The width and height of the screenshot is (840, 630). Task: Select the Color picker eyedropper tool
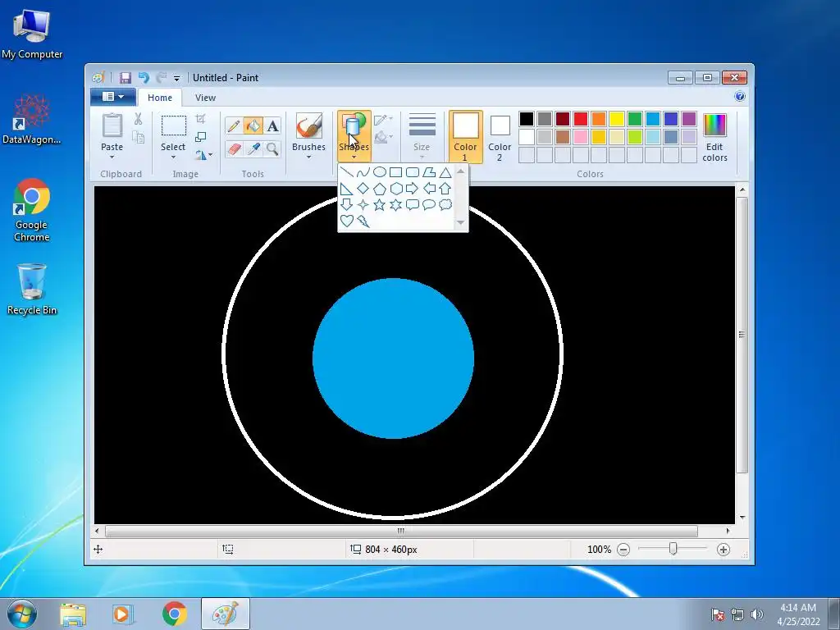click(253, 148)
